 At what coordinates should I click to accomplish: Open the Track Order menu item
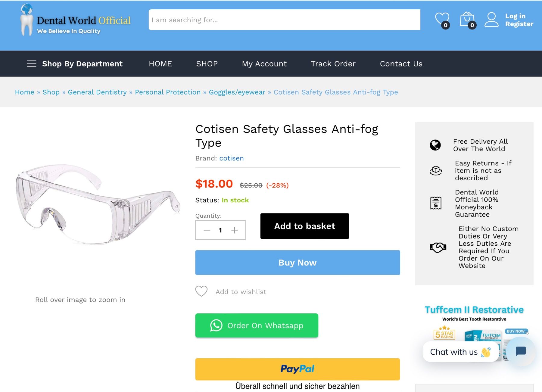pyautogui.click(x=333, y=64)
